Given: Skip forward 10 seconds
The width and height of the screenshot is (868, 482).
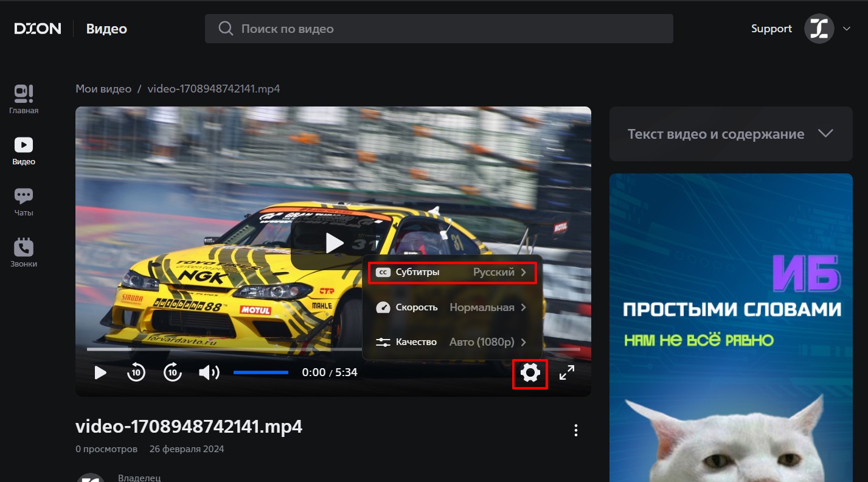Looking at the screenshot, I should (173, 372).
